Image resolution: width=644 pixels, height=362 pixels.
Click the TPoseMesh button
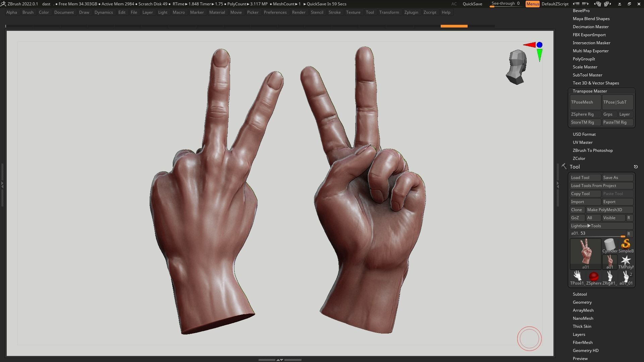click(585, 102)
